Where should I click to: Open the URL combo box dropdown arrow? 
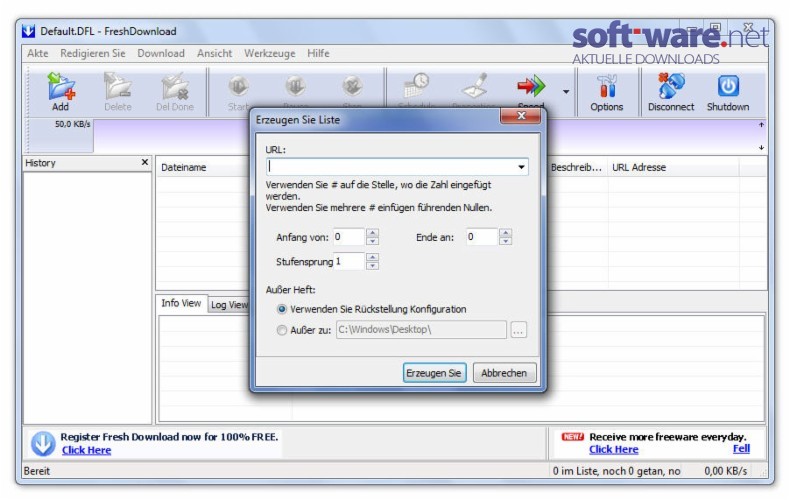521,167
